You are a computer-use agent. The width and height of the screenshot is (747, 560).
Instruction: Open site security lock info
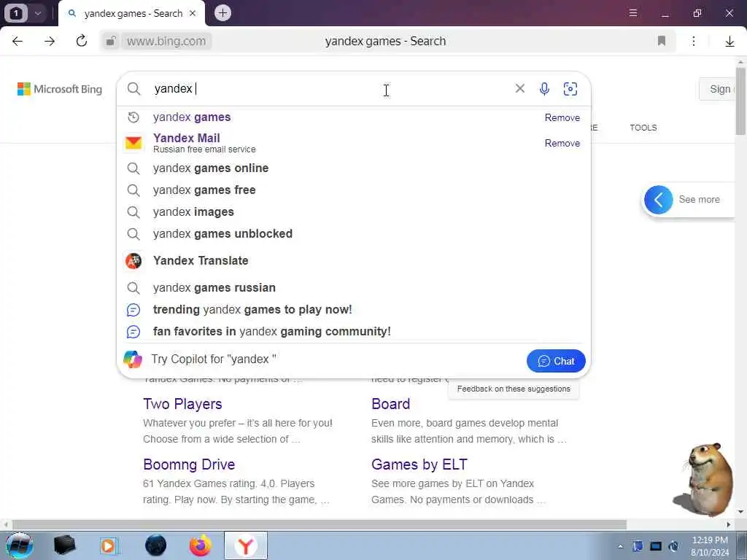click(x=111, y=42)
